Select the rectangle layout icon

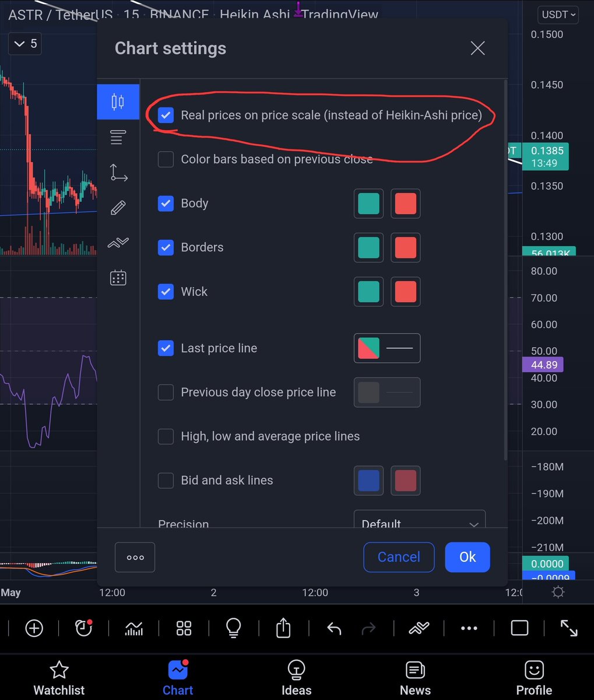(x=519, y=628)
